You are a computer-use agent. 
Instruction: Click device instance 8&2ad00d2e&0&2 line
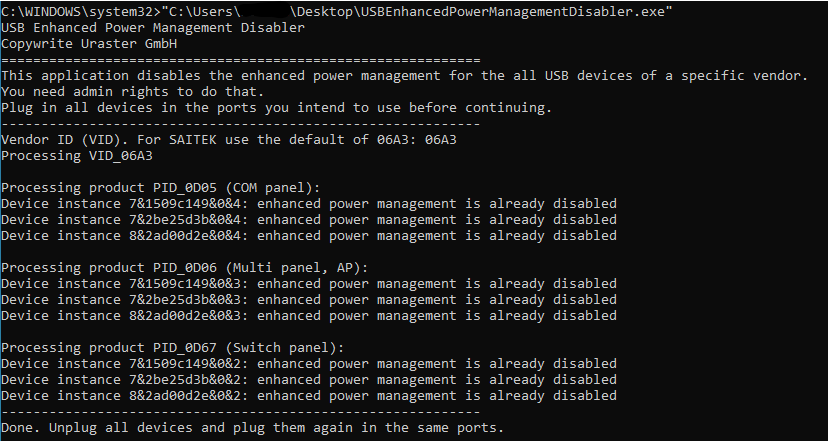[309, 395]
